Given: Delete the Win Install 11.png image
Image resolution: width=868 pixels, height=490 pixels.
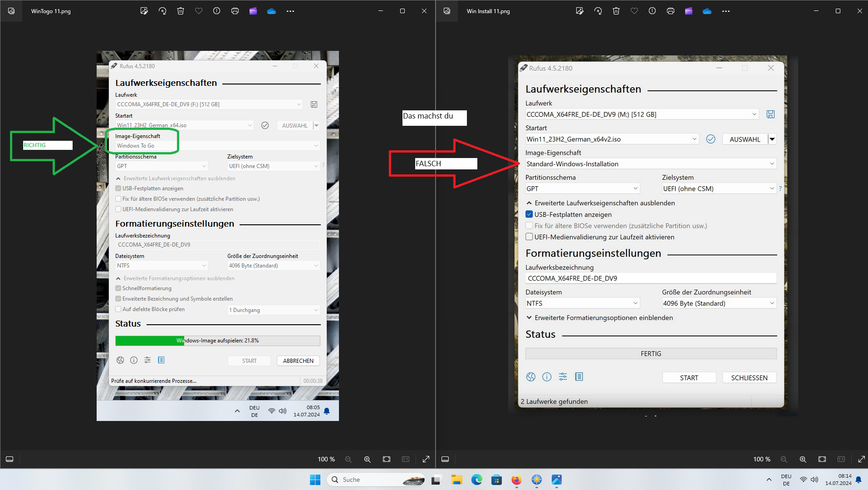Looking at the screenshot, I should 616,11.
